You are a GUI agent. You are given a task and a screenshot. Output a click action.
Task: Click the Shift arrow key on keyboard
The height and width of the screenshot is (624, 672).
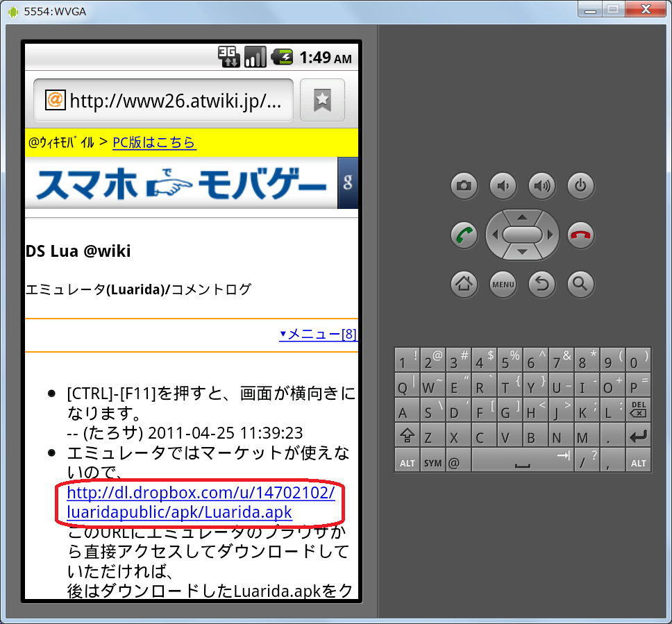tap(407, 437)
